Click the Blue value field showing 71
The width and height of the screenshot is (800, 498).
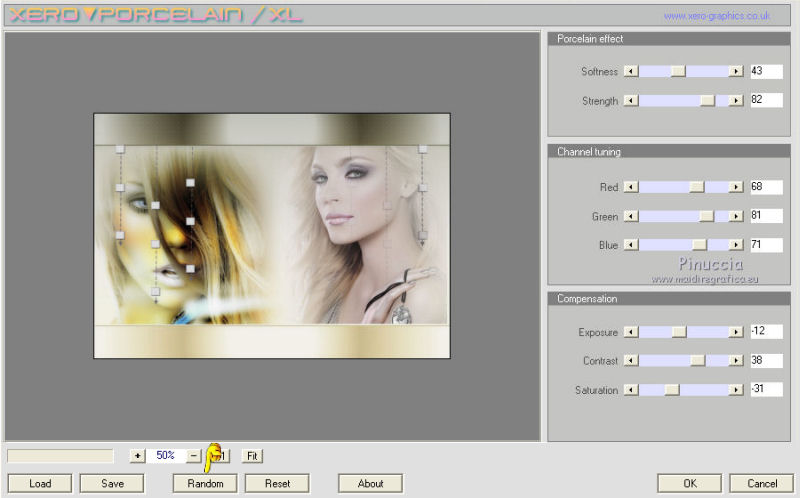tap(766, 245)
